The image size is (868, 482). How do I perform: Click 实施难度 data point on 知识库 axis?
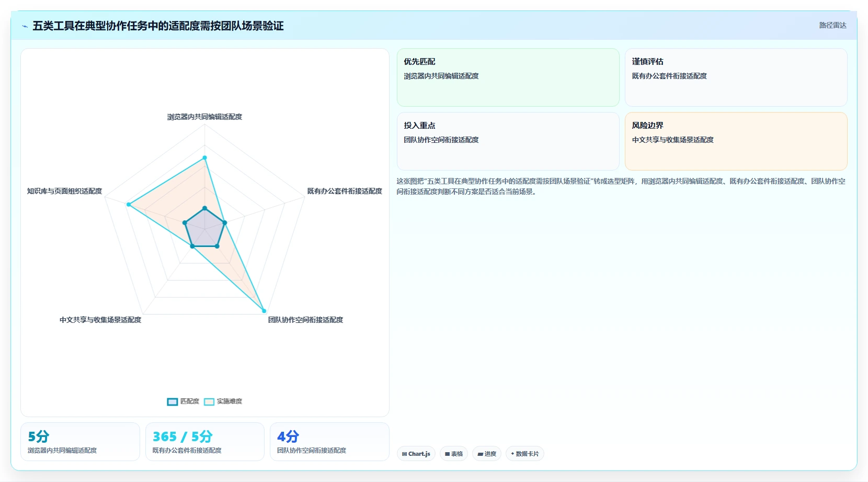pos(129,204)
